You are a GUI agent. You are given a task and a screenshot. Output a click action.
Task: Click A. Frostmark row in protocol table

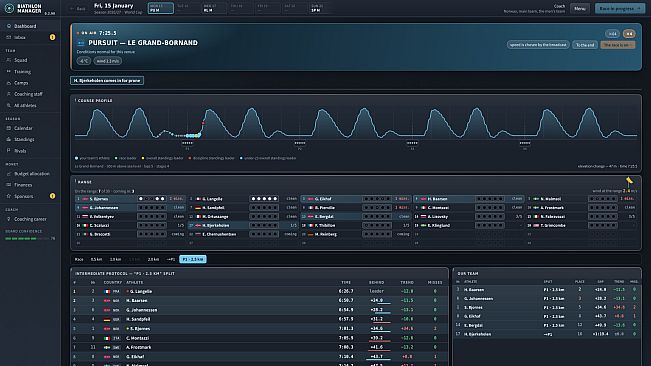point(259,347)
